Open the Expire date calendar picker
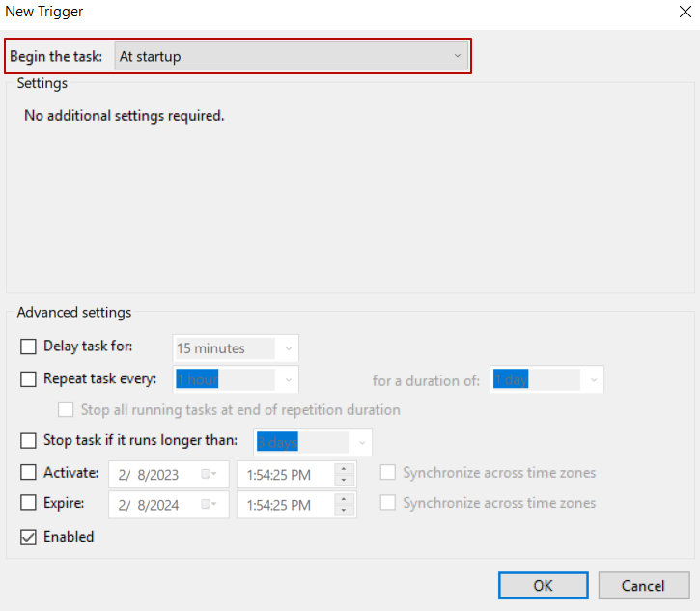This screenshot has height=611, width=700. click(209, 504)
